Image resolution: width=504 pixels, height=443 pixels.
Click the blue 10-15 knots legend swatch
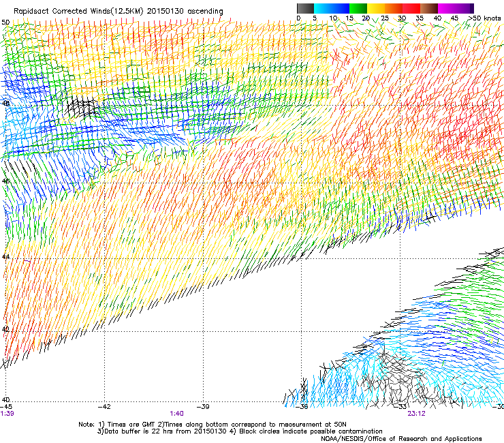341,8
